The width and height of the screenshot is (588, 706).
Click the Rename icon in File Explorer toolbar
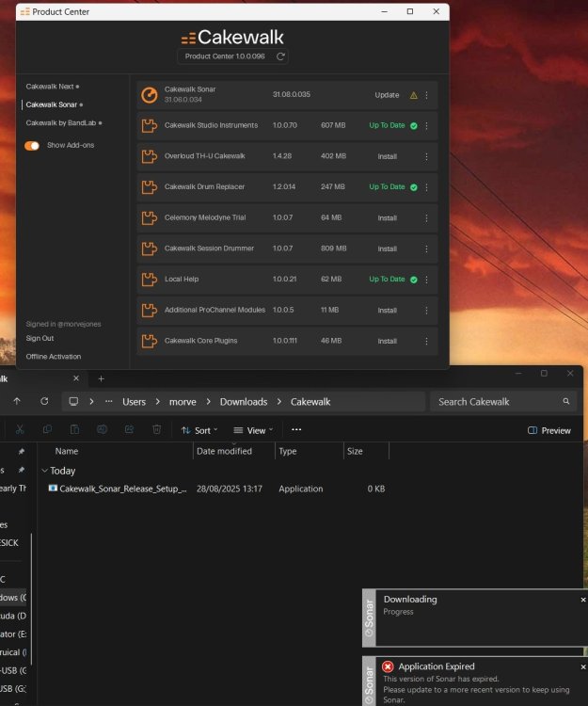tap(103, 429)
